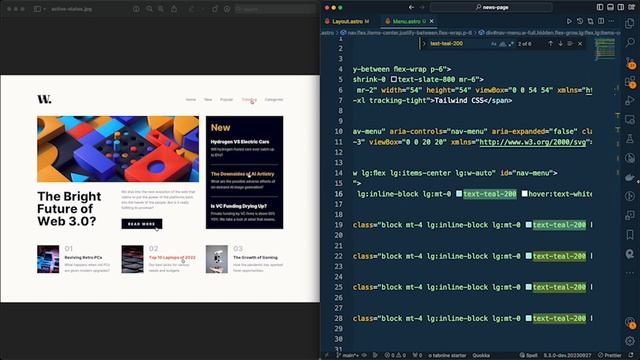Viewport: 640px width, 360px height.
Task: Open Run and Debug view
Action: click(630, 100)
